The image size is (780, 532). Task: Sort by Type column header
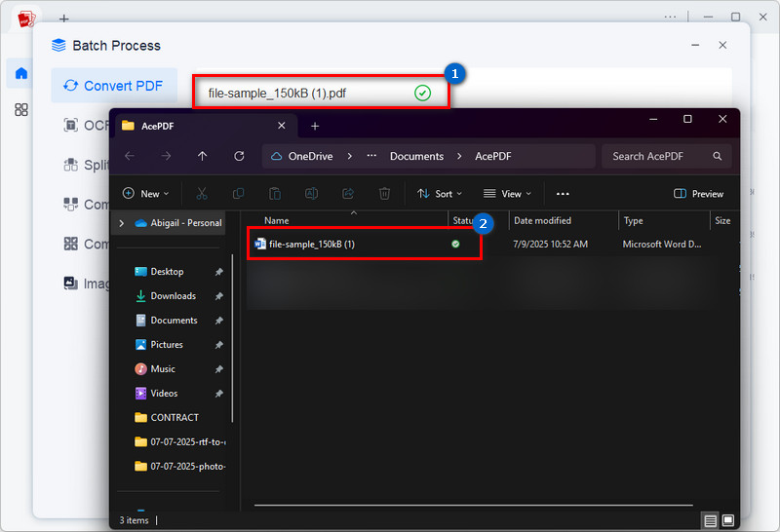pyautogui.click(x=633, y=220)
